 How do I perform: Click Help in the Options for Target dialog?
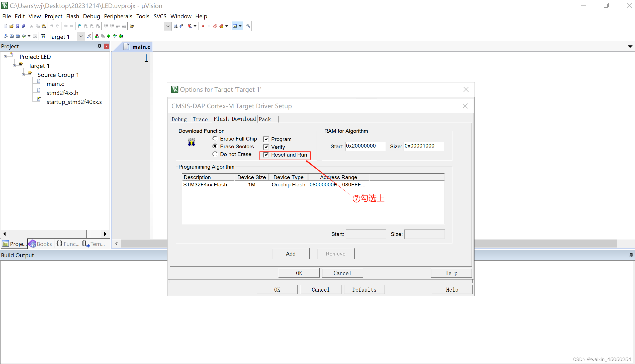tap(452, 290)
